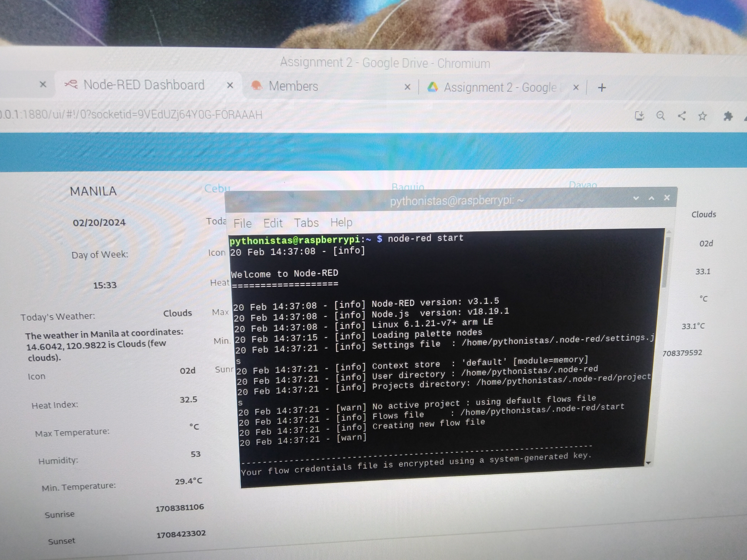747x560 pixels.
Task: Close the pythonistas@raspberrypi terminal window
Action: pyautogui.click(x=667, y=198)
